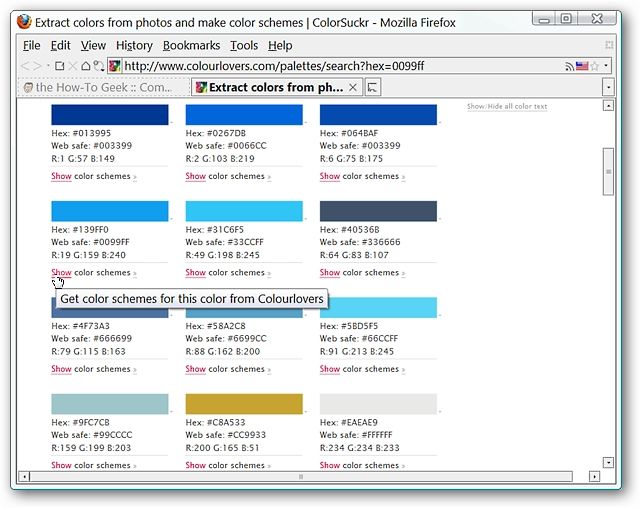Close the Extract colors tab
The width and height of the screenshot is (640, 508).
click(353, 87)
